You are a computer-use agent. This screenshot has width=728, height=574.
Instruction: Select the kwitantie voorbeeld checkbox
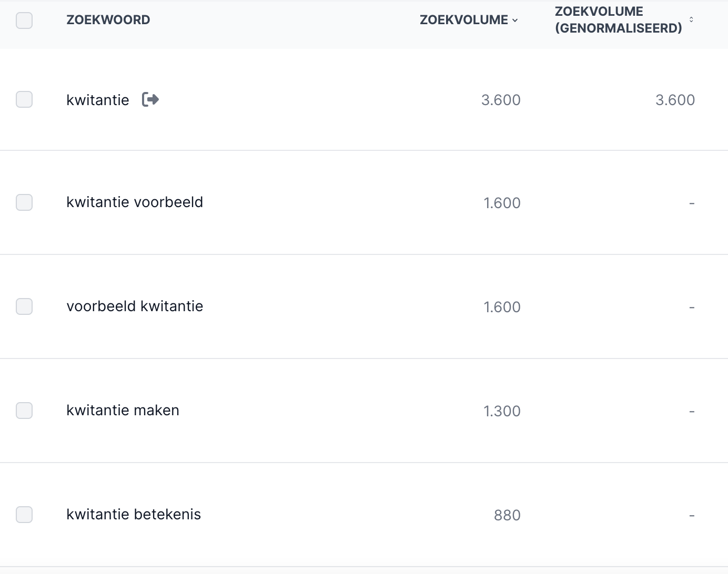24,202
